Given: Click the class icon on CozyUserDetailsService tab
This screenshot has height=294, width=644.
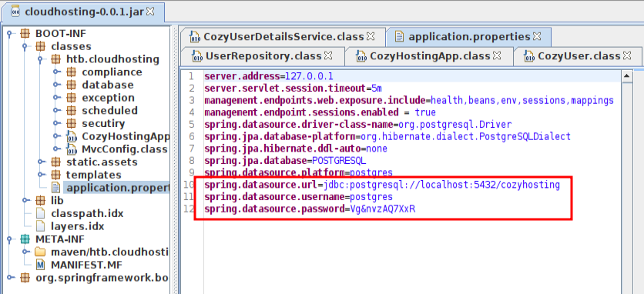Looking at the screenshot, I should click(x=195, y=37).
